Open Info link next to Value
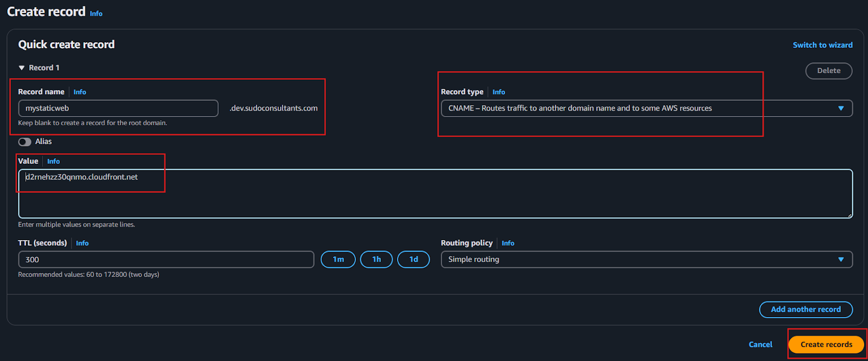868x361 pixels. click(x=53, y=162)
